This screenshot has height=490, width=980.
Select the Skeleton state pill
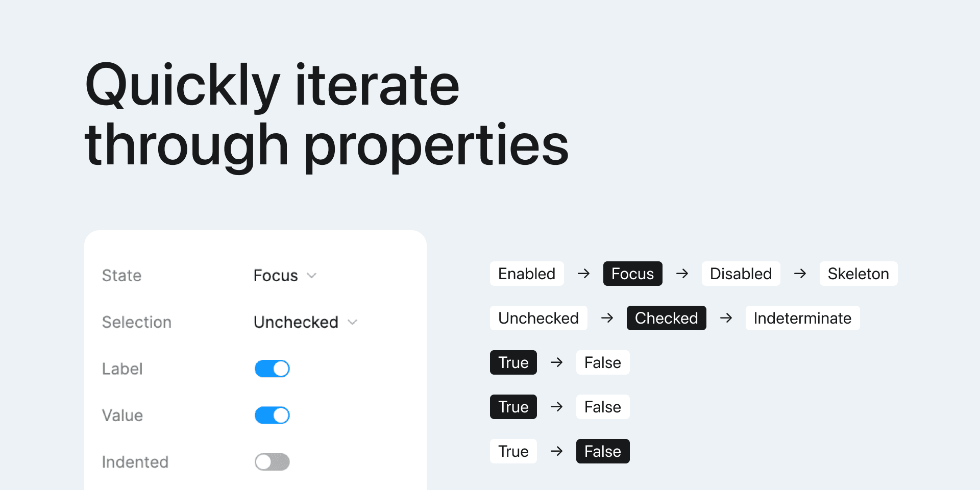coord(858,274)
